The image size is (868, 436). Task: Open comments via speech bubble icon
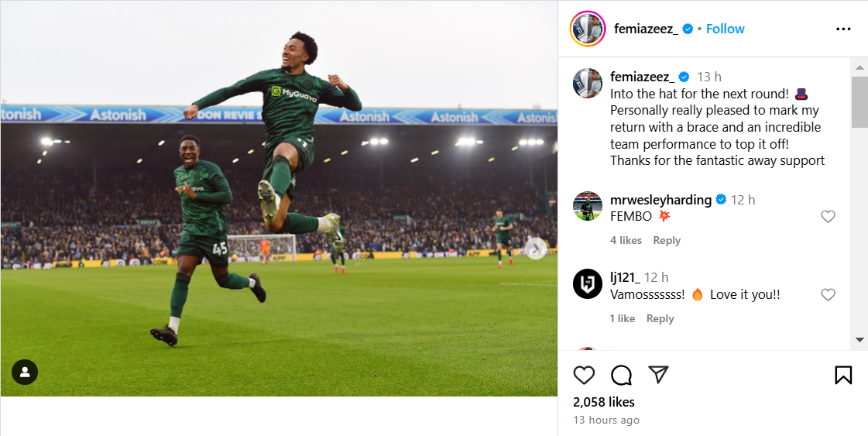point(621,376)
